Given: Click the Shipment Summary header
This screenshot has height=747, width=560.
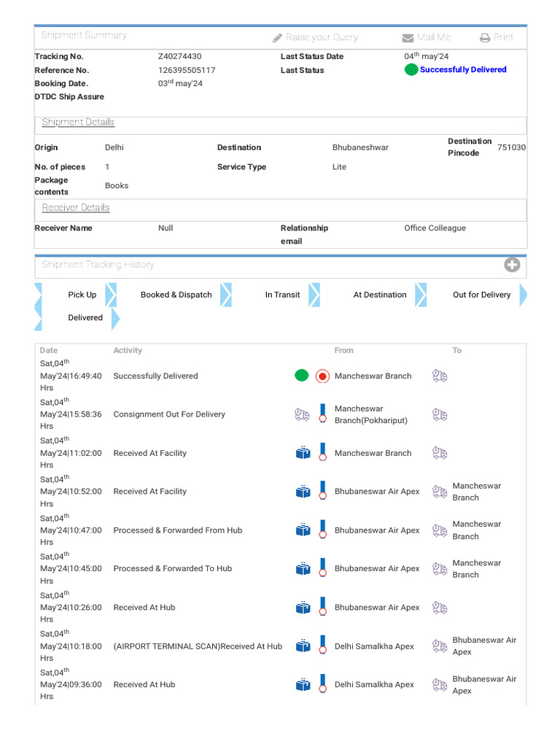Looking at the screenshot, I should pos(84,35).
